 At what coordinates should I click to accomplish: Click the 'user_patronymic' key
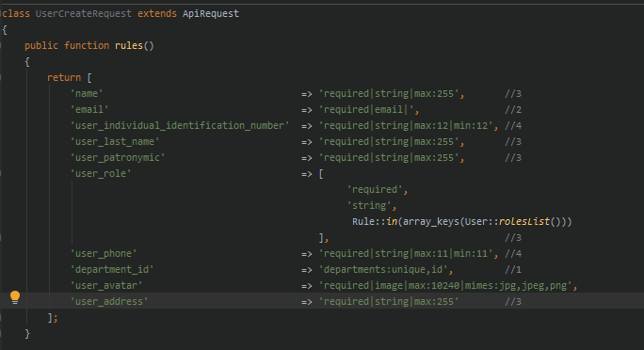(118, 157)
